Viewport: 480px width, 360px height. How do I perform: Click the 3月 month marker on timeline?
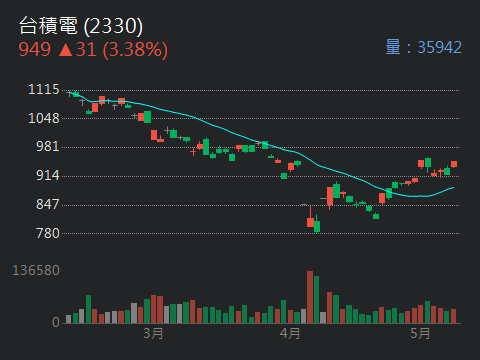[153, 333]
